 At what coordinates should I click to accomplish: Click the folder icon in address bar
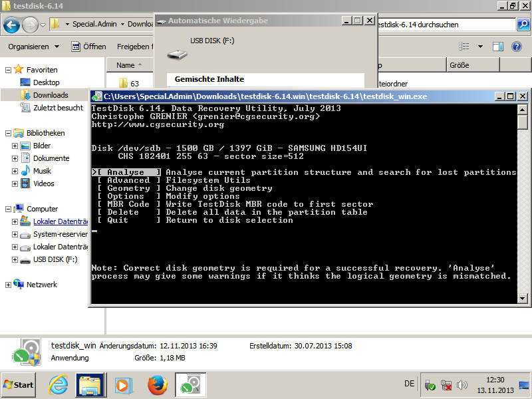[55, 24]
